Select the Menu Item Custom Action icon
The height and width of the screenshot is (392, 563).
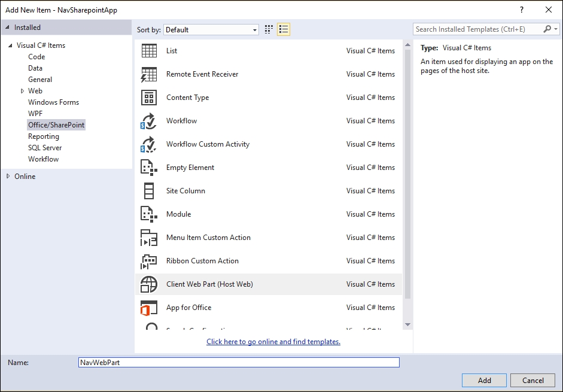(149, 238)
